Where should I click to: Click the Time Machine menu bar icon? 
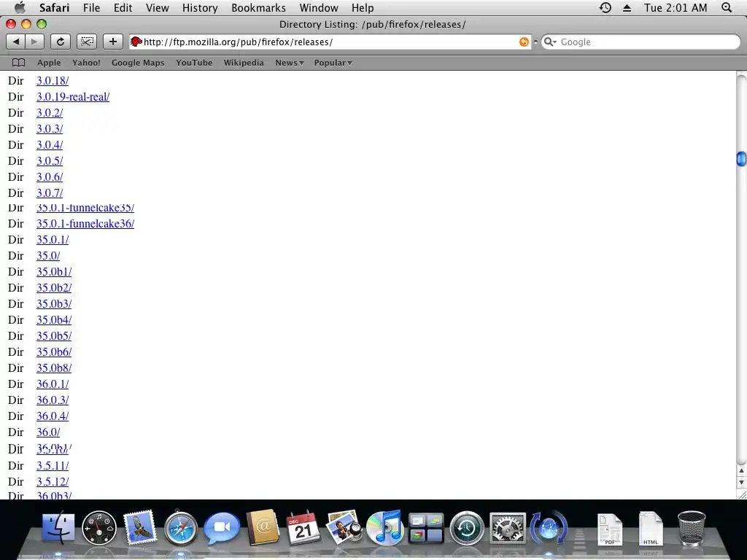click(x=605, y=7)
